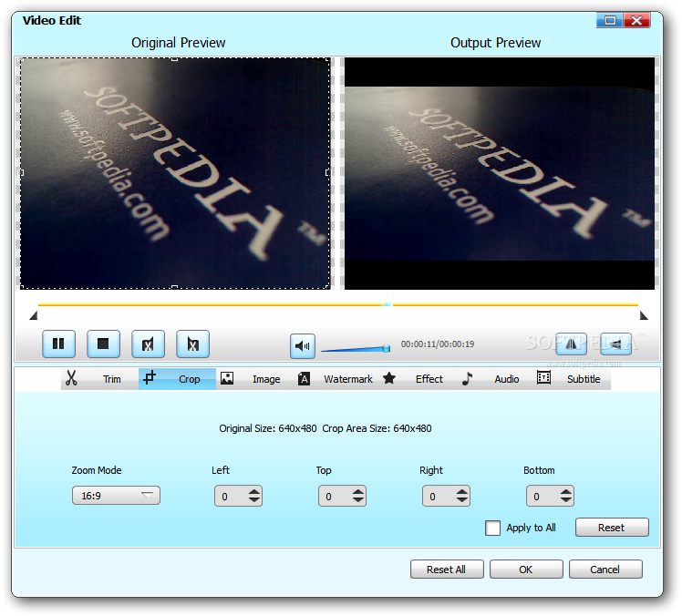Viewport: 682px width, 616px height.
Task: Click the left trim start triangle marker
Action: (34, 315)
